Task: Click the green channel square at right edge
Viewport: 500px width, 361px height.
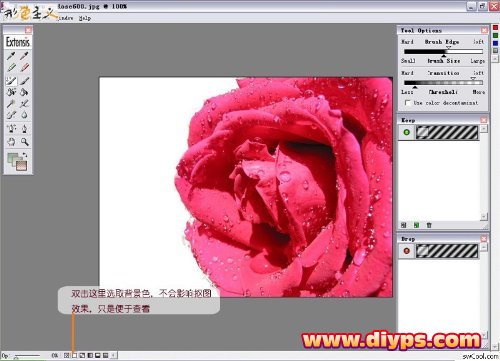Action: pyautogui.click(x=496, y=35)
